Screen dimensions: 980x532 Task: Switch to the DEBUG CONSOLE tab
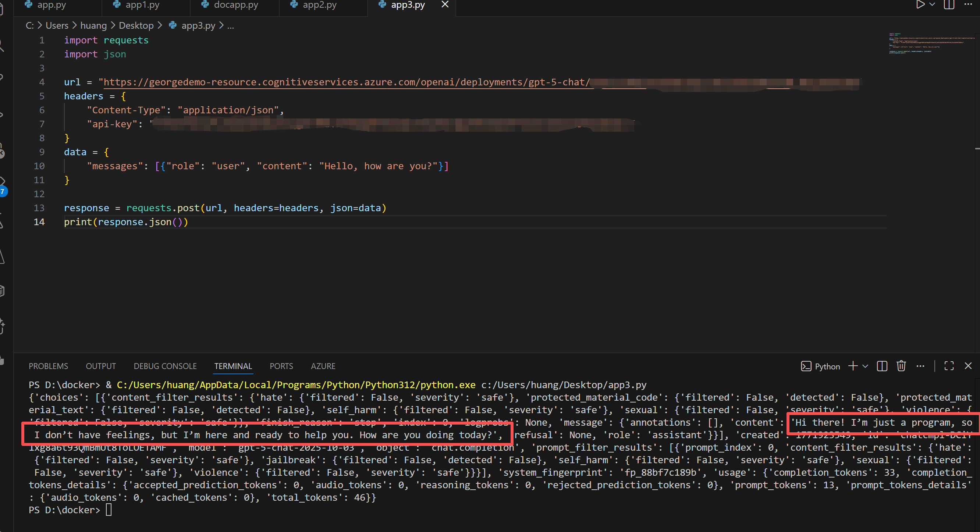(165, 366)
